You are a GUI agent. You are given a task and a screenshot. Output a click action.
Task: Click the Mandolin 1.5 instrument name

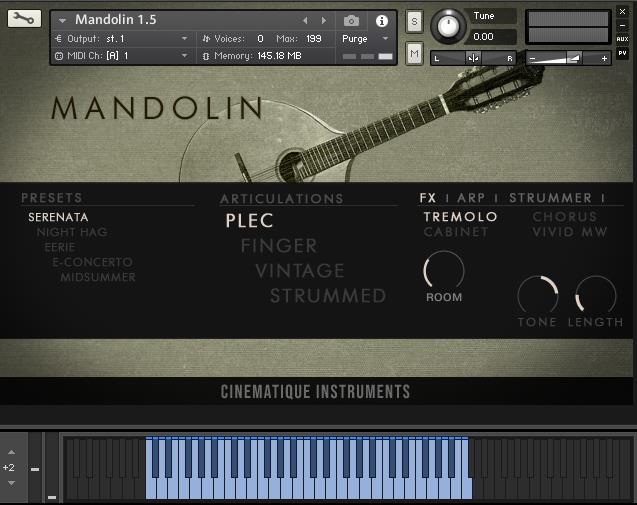tap(115, 20)
